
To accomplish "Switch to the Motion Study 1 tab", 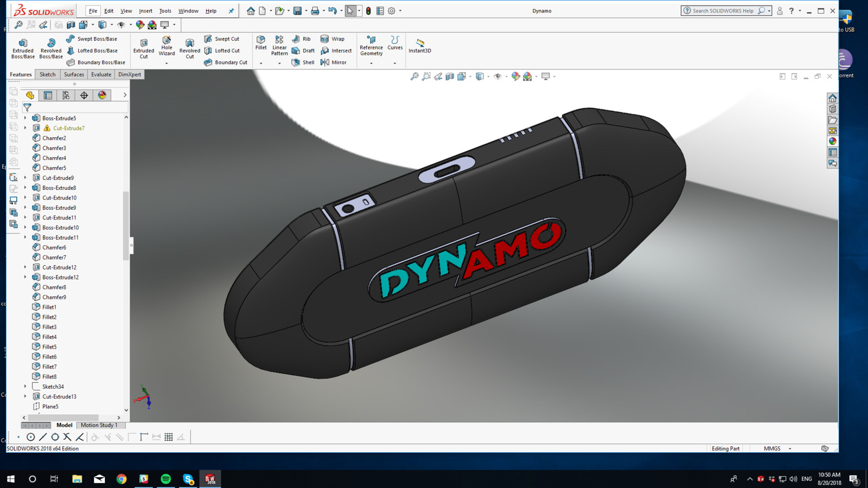I will (99, 425).
